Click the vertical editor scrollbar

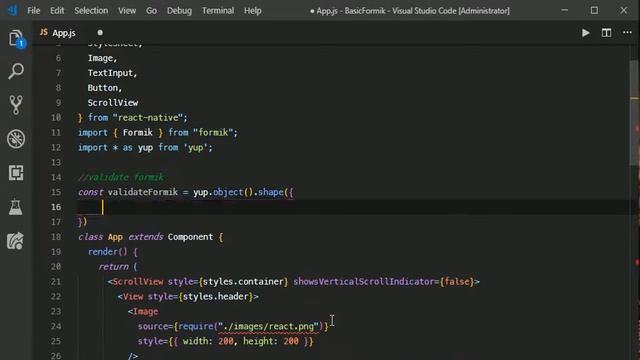(634, 112)
